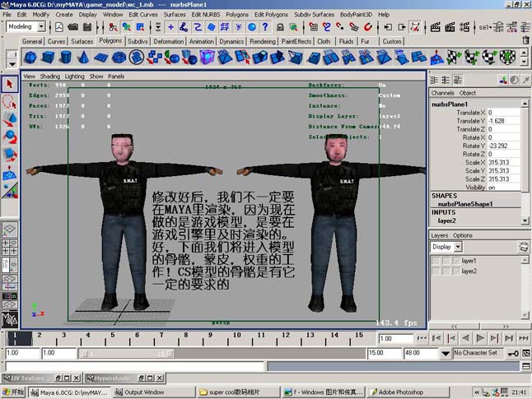Open the viewport Panels menu
The image size is (532, 399).
116,77
